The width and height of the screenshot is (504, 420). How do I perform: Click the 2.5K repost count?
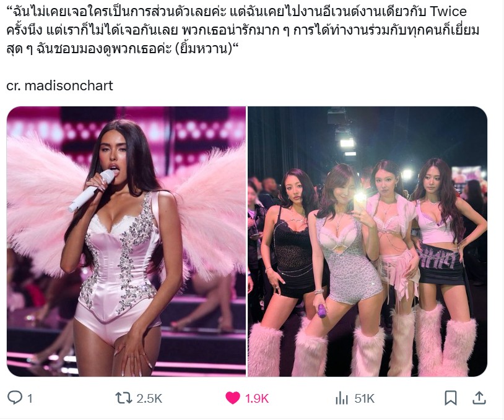point(149,399)
